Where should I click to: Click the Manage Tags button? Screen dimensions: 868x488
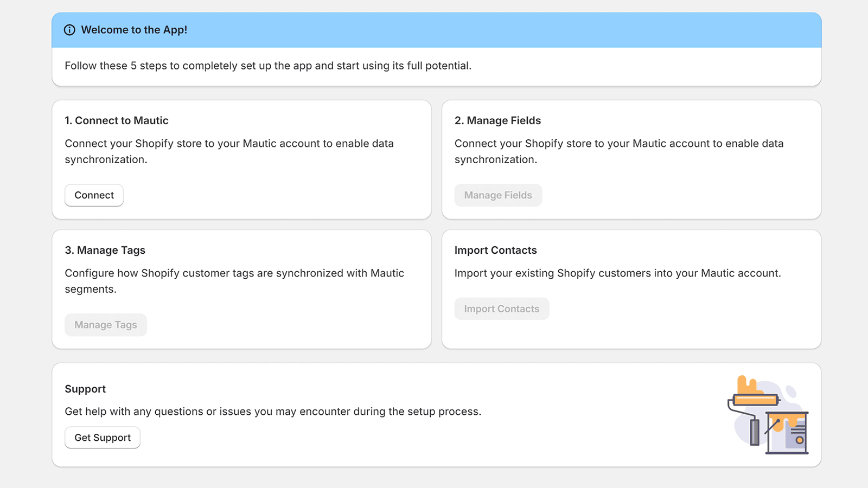(106, 325)
